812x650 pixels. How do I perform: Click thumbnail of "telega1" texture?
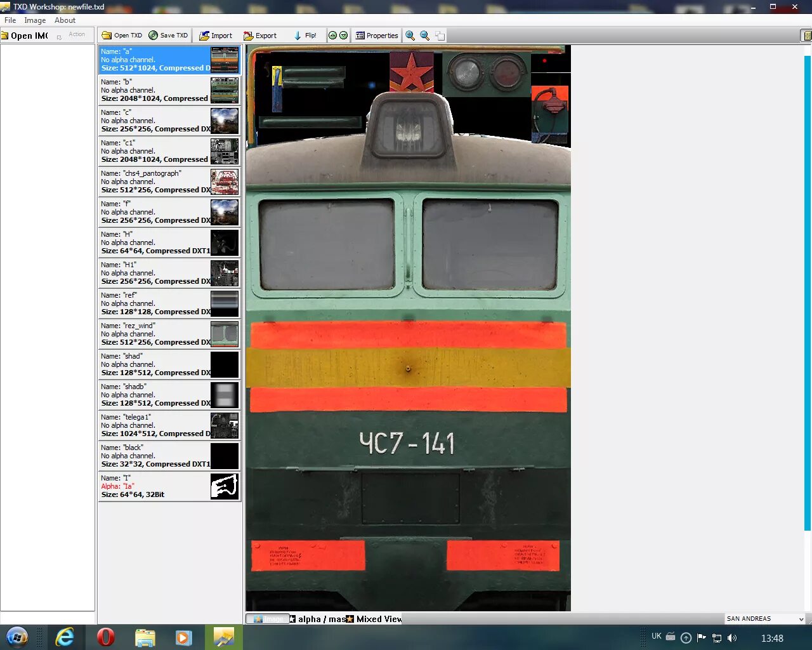(x=225, y=425)
